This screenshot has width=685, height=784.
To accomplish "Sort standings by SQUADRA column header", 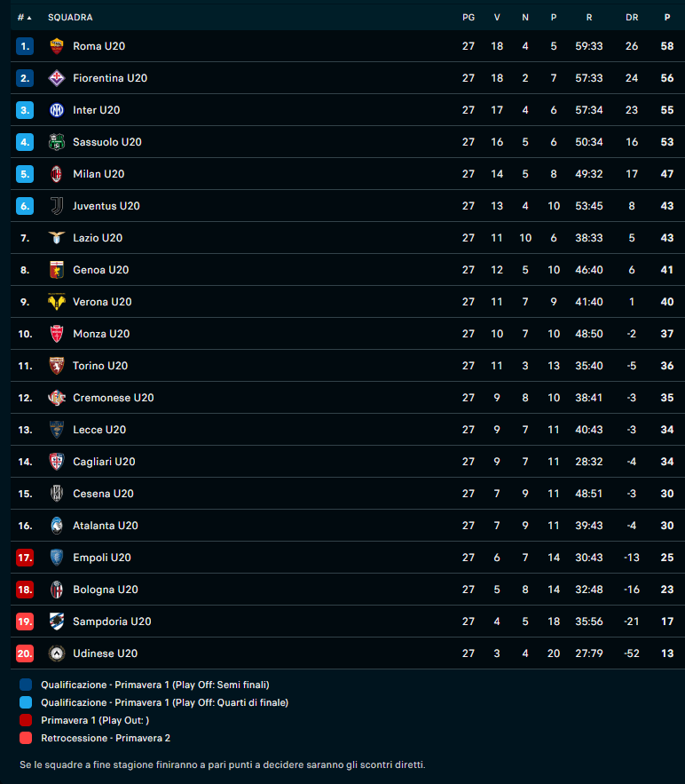I will pos(70,18).
